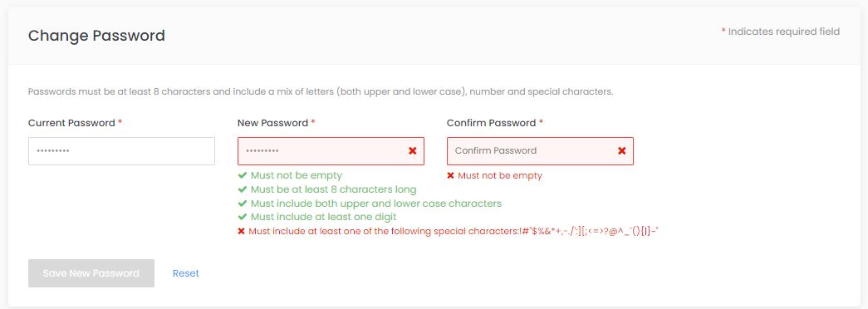
Task: Focus the Confirm Password input field
Action: pyautogui.click(x=540, y=151)
